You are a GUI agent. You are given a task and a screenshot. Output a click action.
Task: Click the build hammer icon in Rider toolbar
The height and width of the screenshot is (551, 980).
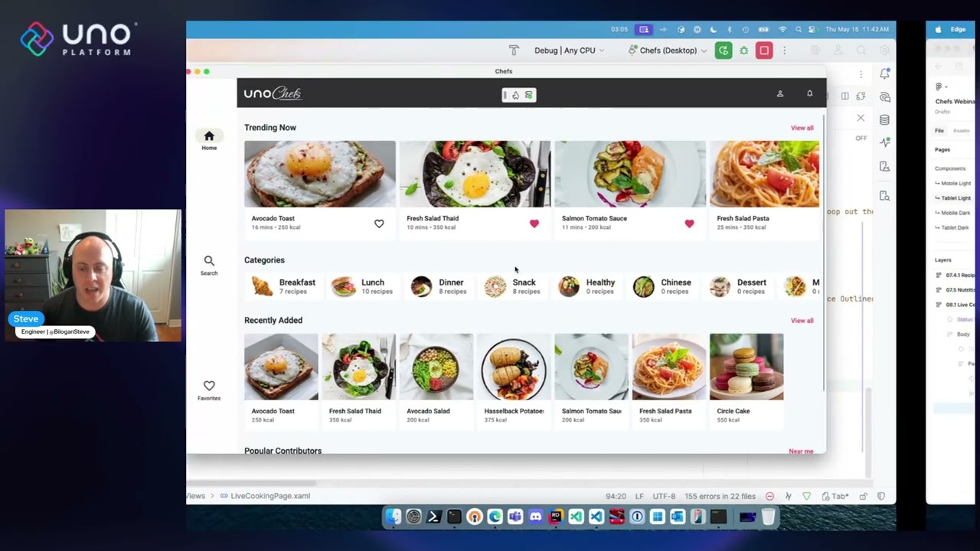click(x=514, y=51)
